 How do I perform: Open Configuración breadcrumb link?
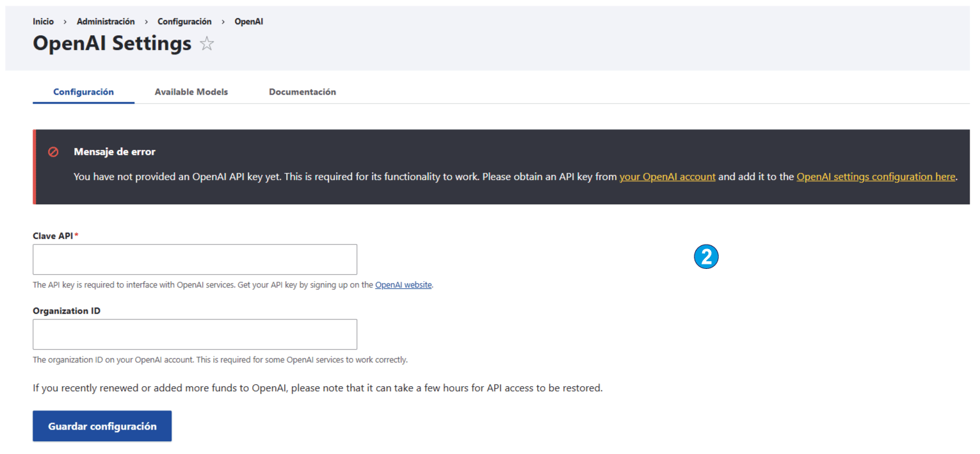184,22
